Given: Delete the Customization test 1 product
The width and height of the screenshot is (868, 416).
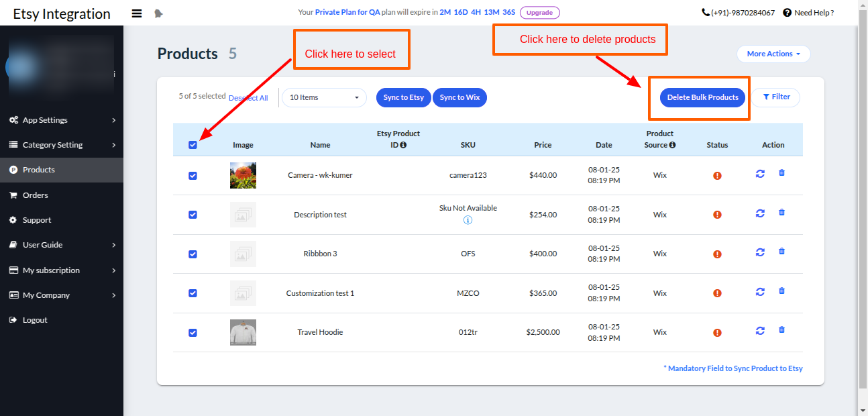Looking at the screenshot, I should point(781,291).
